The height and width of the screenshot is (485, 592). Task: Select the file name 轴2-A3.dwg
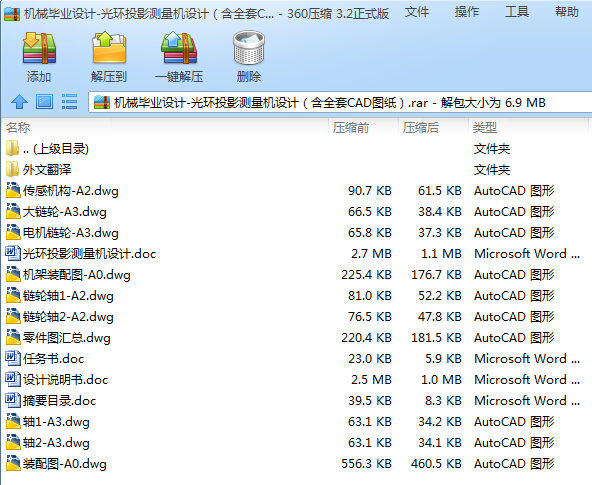click(56, 443)
